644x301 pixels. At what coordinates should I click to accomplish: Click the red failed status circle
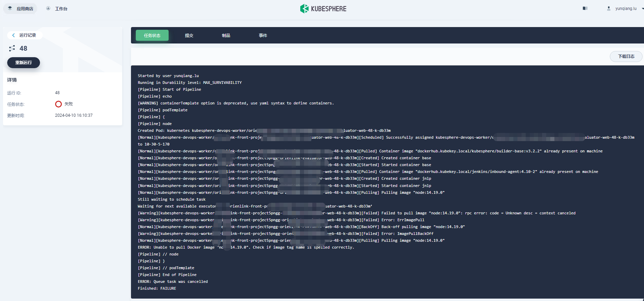tap(58, 104)
